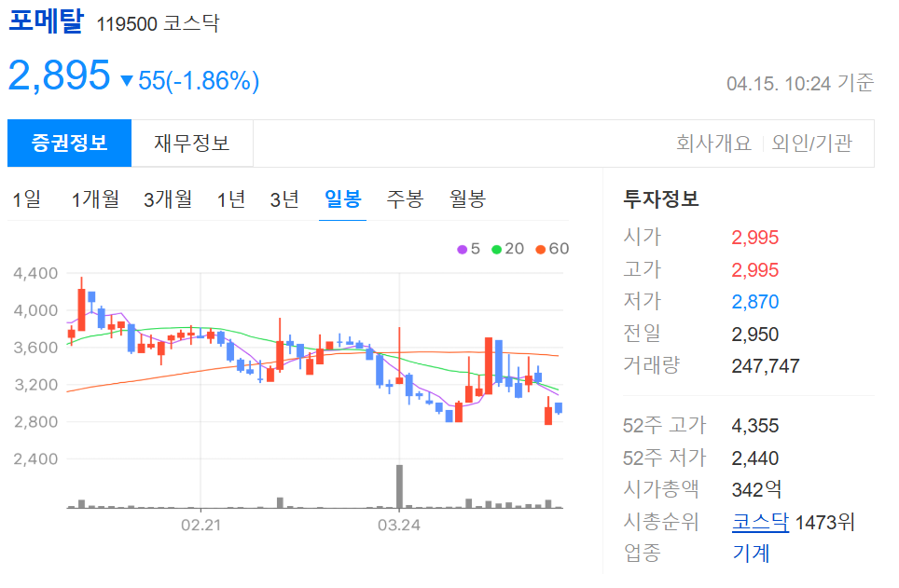Select the 1개월 chart period
The image size is (899, 588).
pyautogui.click(x=95, y=198)
